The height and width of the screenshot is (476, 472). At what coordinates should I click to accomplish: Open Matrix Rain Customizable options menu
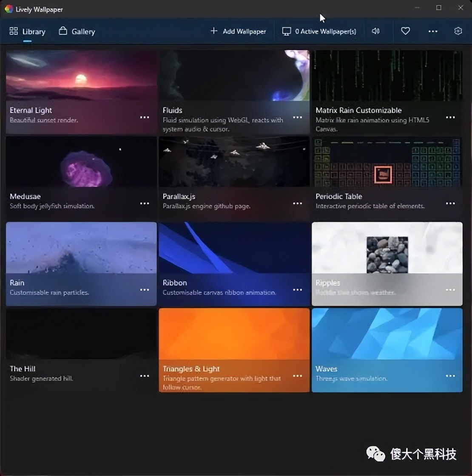pos(450,117)
